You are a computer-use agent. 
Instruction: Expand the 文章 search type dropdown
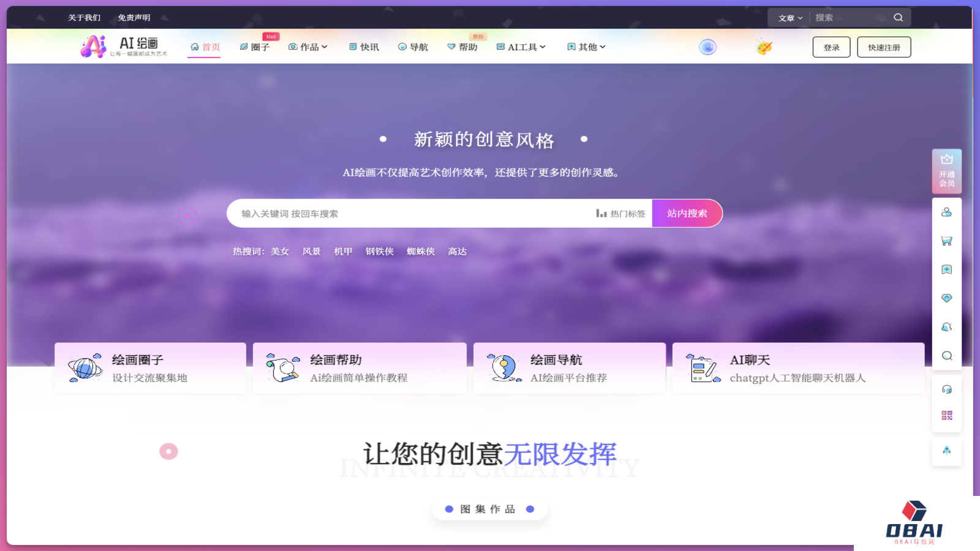coord(789,18)
